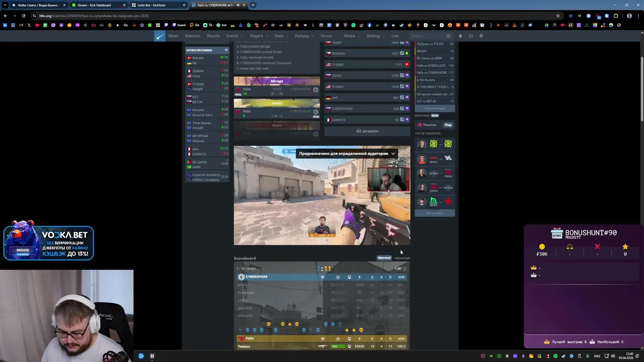Click Post new topic button
644x362 pixels.
pos(435,109)
